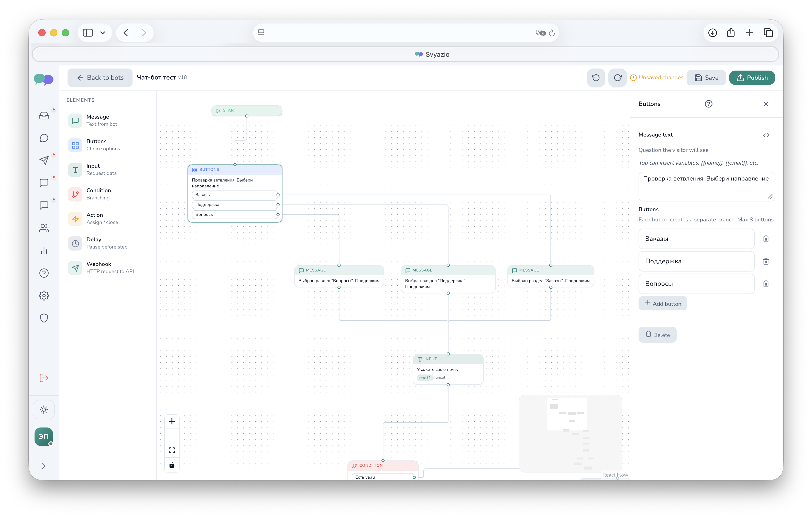Open Settings via the gear icon
Screen dimensions: 812x518
(x=44, y=296)
